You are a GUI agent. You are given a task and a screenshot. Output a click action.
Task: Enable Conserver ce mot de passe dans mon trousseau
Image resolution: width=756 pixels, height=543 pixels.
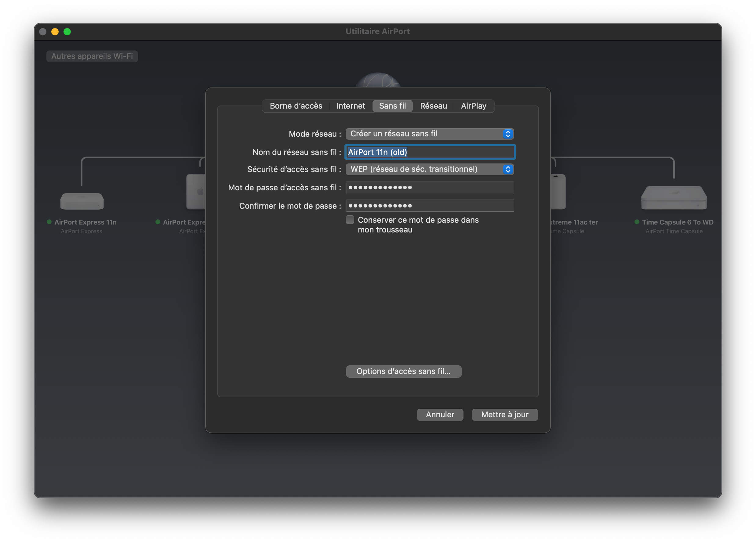pyautogui.click(x=350, y=220)
